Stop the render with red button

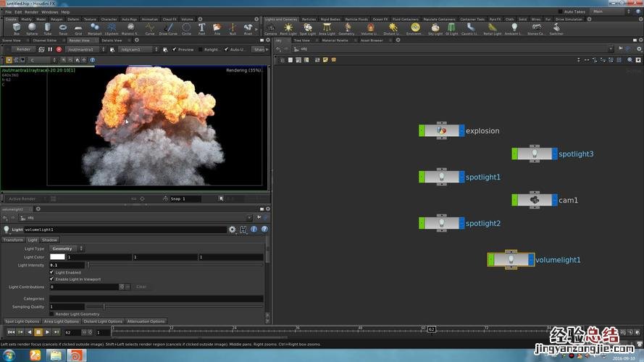tap(59, 49)
